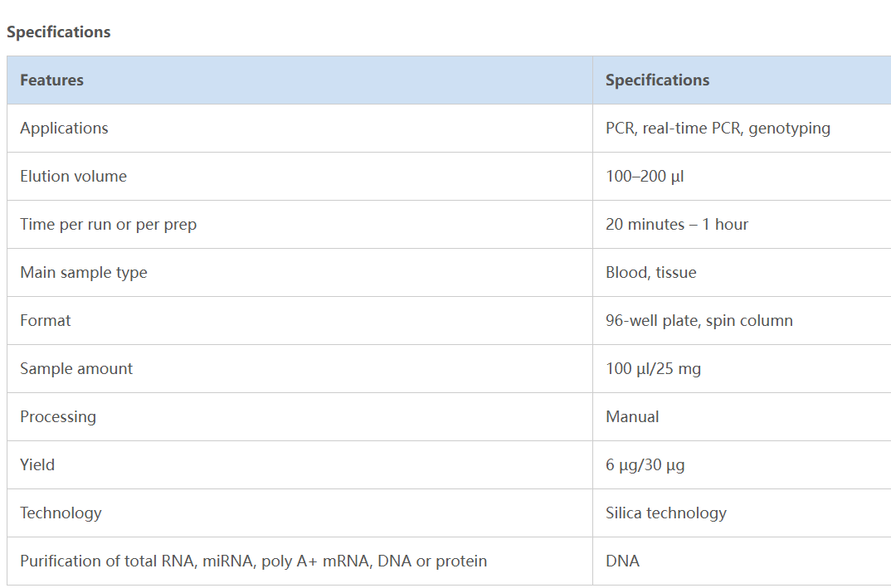The image size is (891, 588).
Task: Click the Specifications section heading above the table
Action: coord(58,32)
